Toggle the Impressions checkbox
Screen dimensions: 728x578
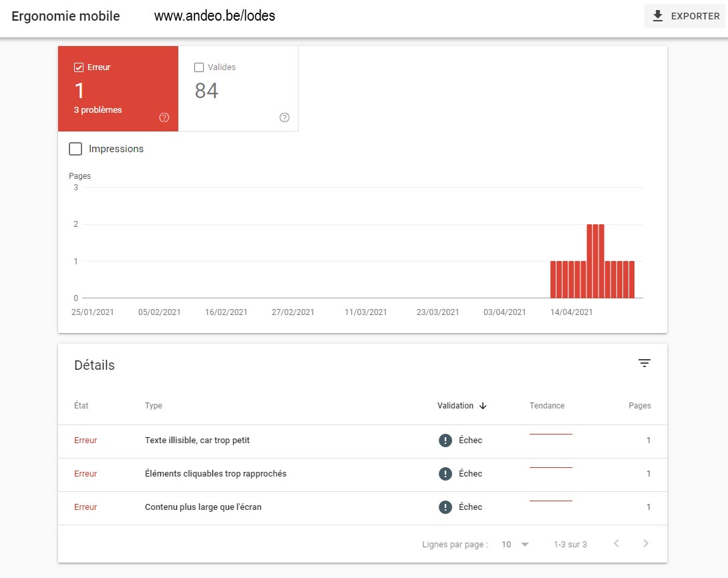(75, 149)
